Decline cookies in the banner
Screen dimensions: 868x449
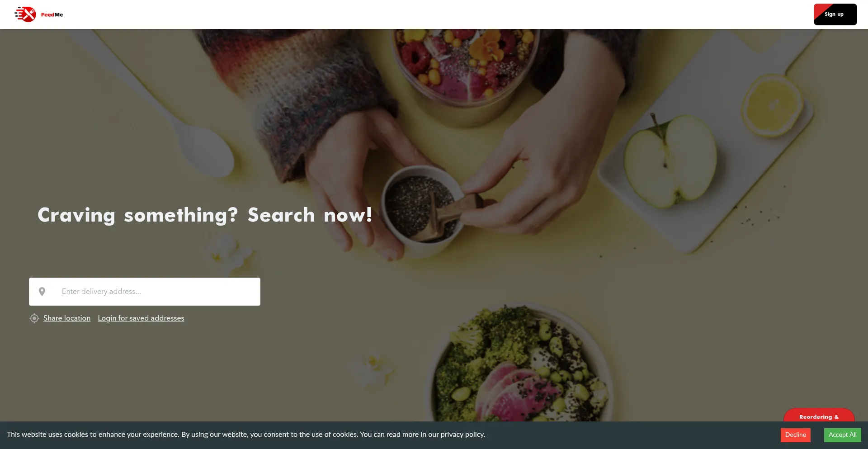tap(795, 435)
